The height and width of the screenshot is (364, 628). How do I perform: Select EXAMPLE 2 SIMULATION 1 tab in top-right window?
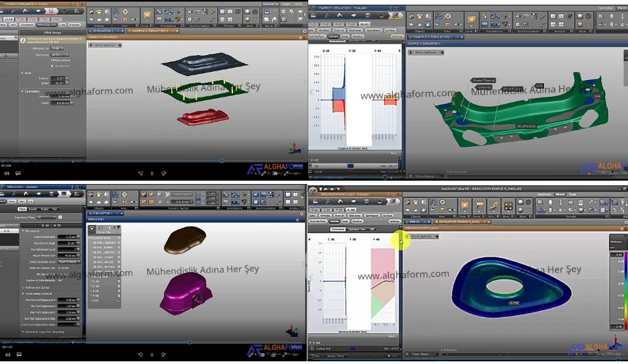(x=435, y=37)
